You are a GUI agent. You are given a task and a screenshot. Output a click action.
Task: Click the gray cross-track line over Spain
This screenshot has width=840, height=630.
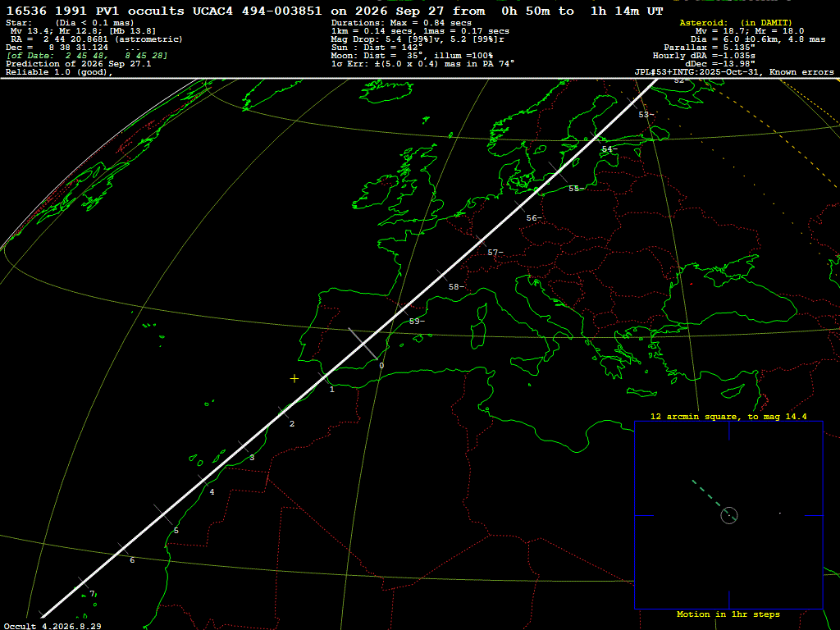tap(363, 344)
